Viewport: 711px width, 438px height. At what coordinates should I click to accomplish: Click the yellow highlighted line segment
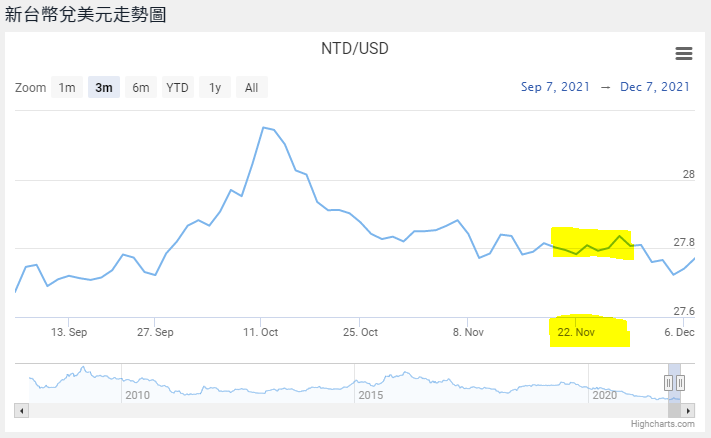[x=593, y=243]
